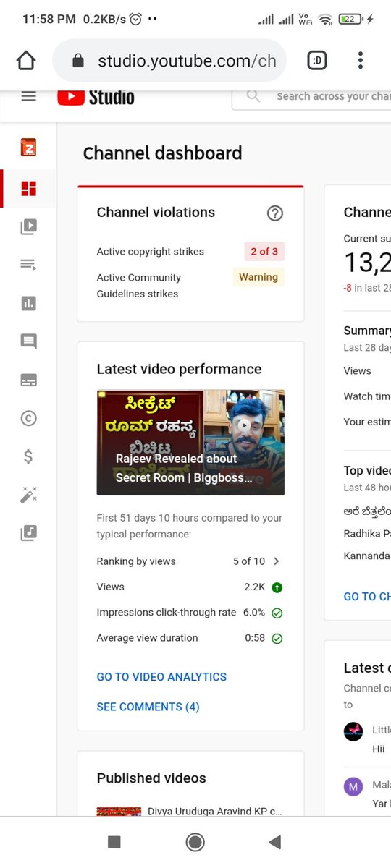Open the browser tab switcher
The image size is (391, 868).
316,61
